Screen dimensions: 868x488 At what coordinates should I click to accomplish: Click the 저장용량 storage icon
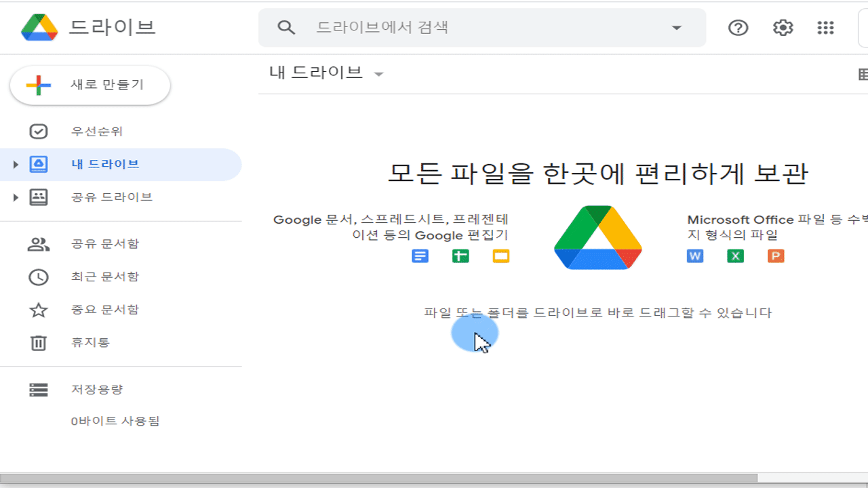click(39, 390)
